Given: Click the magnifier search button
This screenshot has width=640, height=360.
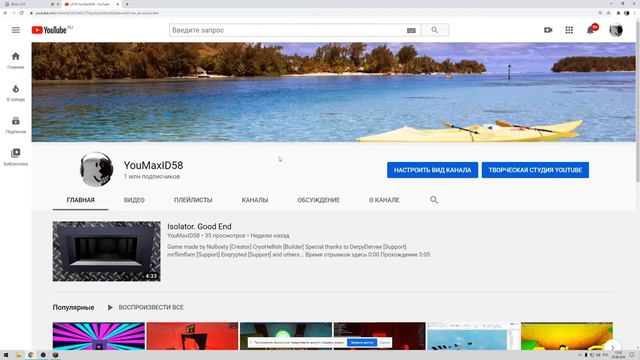Looking at the screenshot, I should click(x=435, y=30).
